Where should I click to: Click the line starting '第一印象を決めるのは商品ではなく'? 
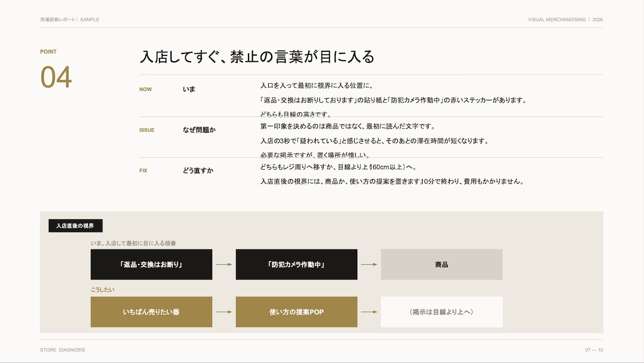click(347, 126)
